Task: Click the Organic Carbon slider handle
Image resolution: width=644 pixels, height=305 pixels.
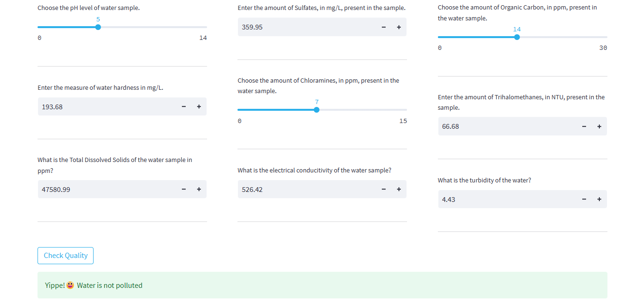Action: [x=517, y=37]
